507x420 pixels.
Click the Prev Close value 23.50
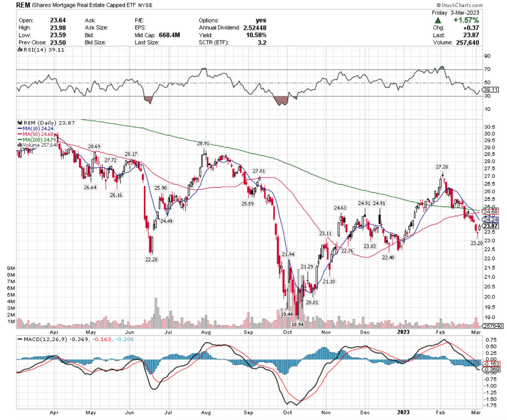pos(58,43)
